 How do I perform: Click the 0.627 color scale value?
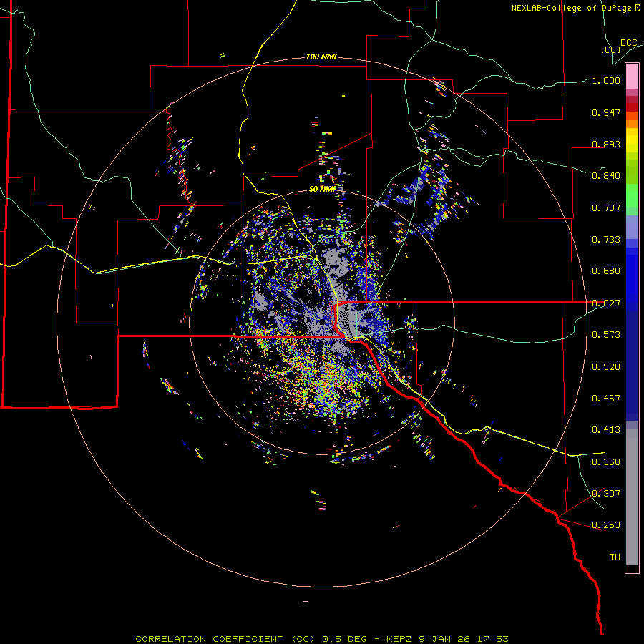[606, 303]
